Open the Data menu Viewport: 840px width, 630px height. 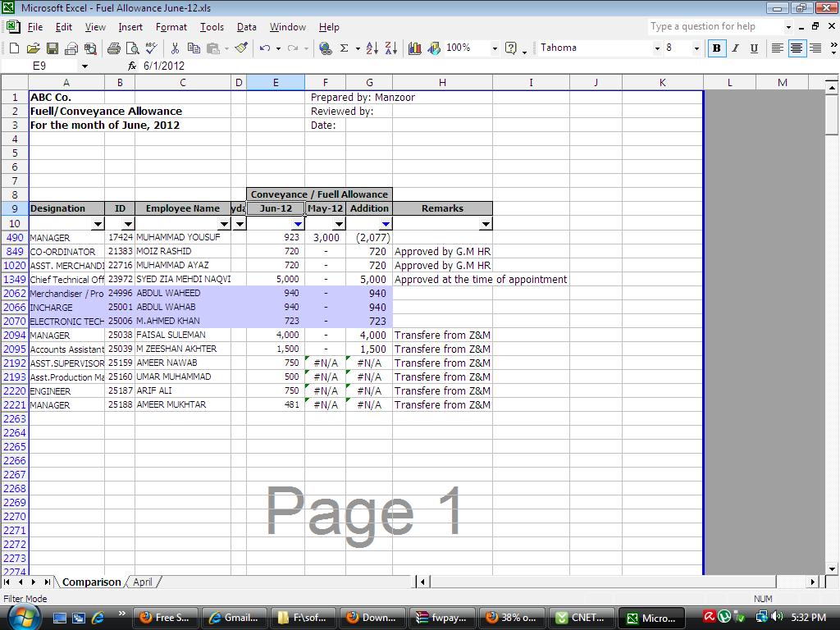pyautogui.click(x=246, y=27)
